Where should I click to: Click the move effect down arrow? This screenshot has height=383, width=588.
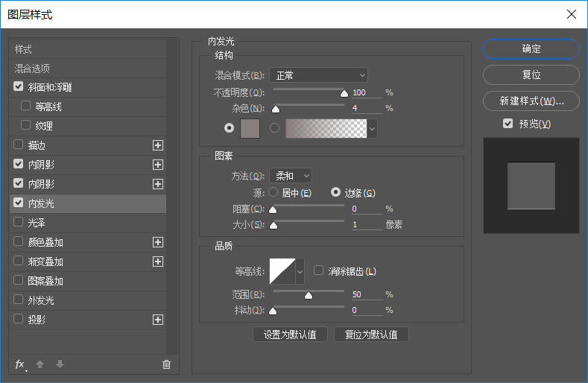point(60,364)
